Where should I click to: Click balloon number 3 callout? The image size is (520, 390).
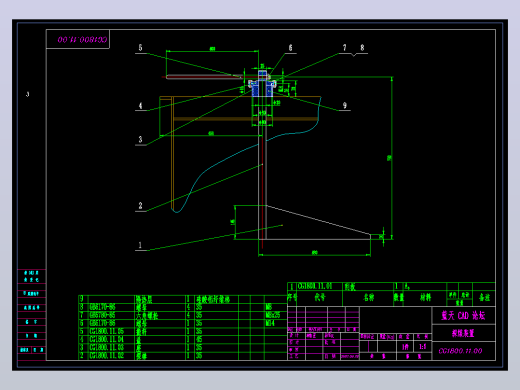click(x=140, y=139)
